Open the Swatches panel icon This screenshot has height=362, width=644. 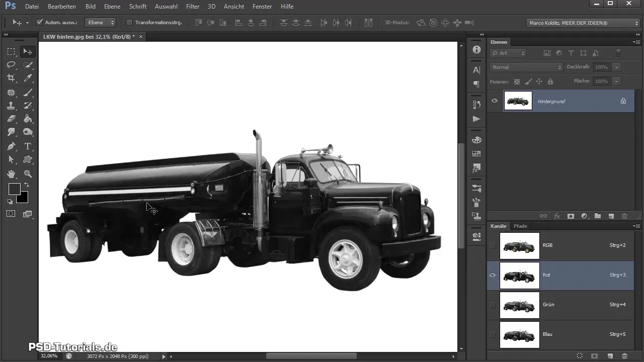tap(476, 154)
